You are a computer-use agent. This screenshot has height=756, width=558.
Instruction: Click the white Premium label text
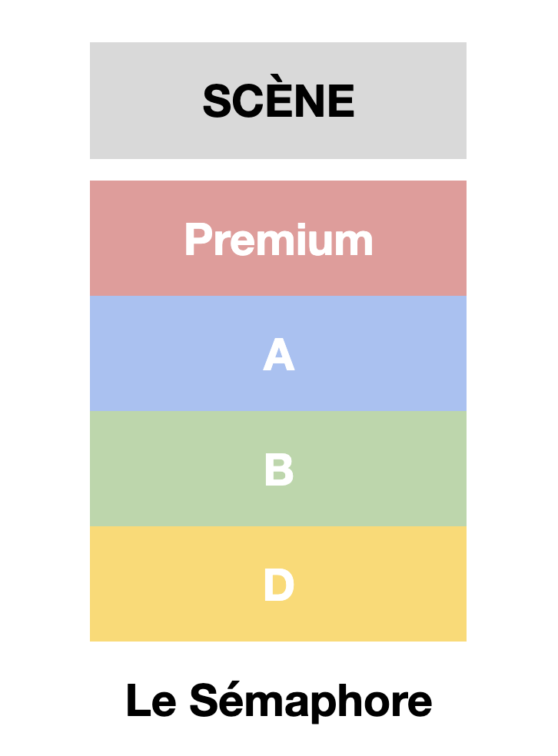pos(278,240)
